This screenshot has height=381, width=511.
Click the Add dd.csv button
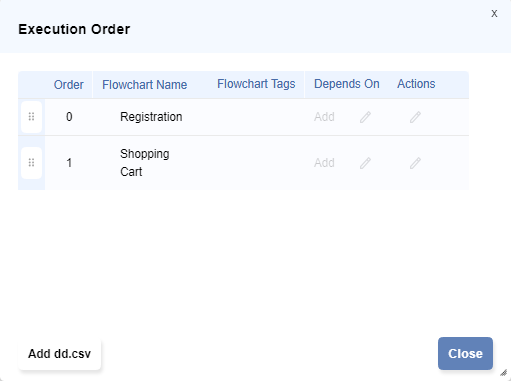(59, 354)
